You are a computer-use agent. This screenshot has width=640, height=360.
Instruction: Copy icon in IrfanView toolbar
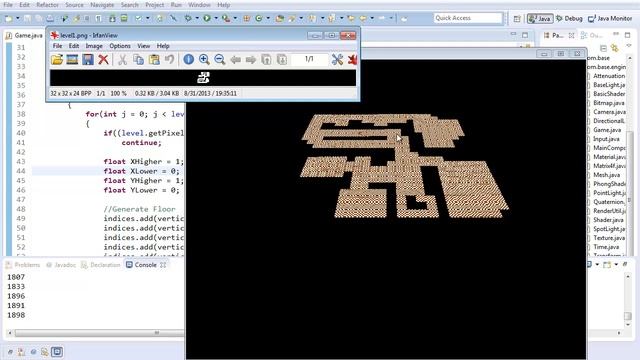138,60
